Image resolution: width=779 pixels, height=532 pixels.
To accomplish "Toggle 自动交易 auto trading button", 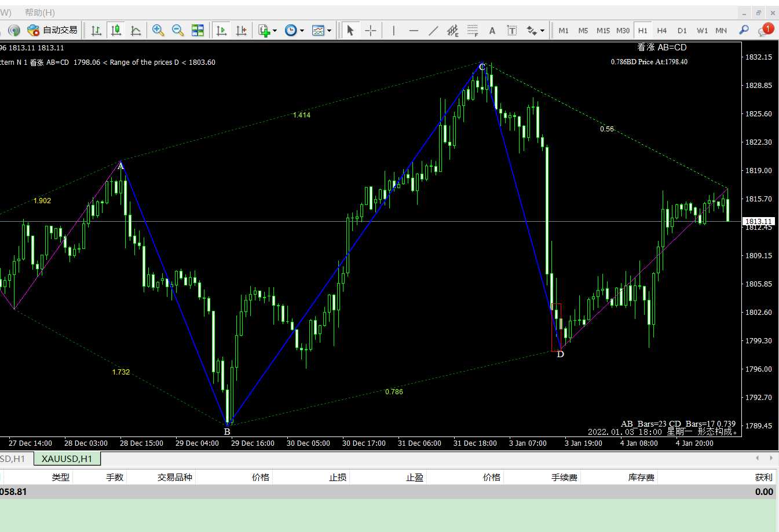I will coord(53,30).
